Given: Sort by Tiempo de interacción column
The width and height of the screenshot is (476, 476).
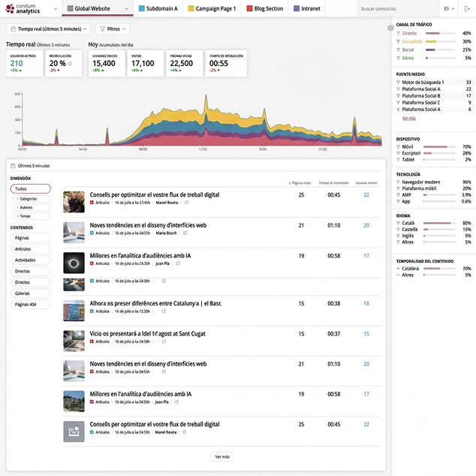Looking at the screenshot, I should (333, 182).
